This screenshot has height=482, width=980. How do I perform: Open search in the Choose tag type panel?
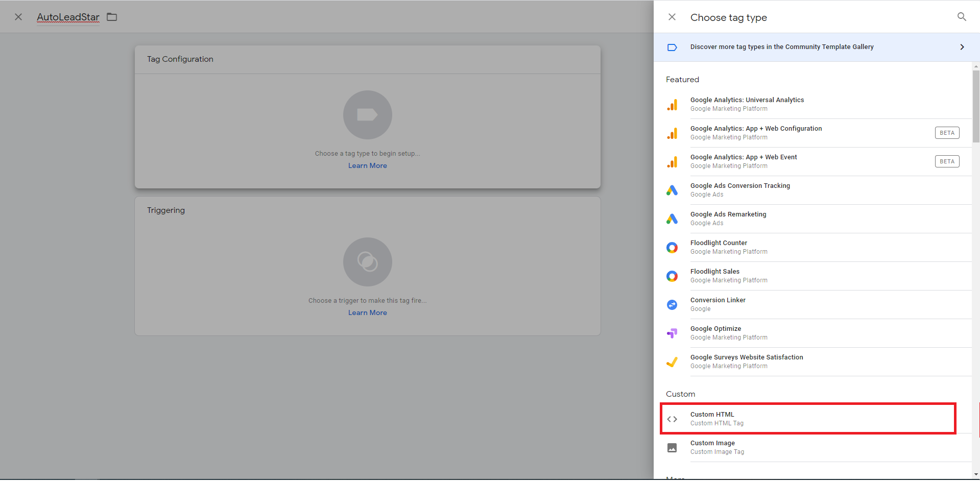[962, 17]
